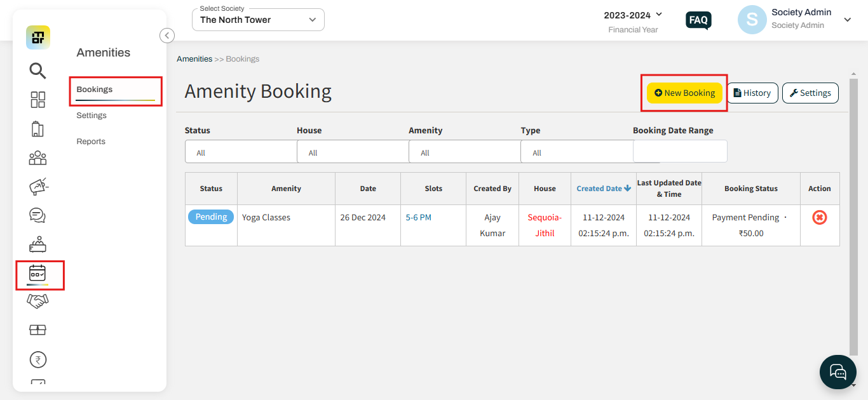
Task: Click the Sequoia-Jithil house link
Action: click(545, 225)
